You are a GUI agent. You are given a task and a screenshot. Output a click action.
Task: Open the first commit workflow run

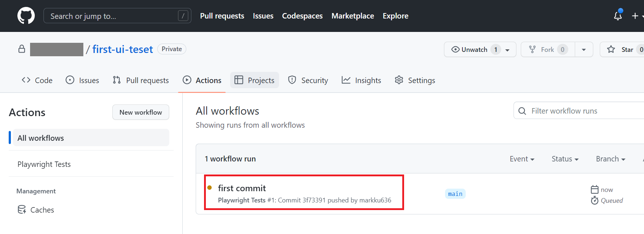point(242,188)
